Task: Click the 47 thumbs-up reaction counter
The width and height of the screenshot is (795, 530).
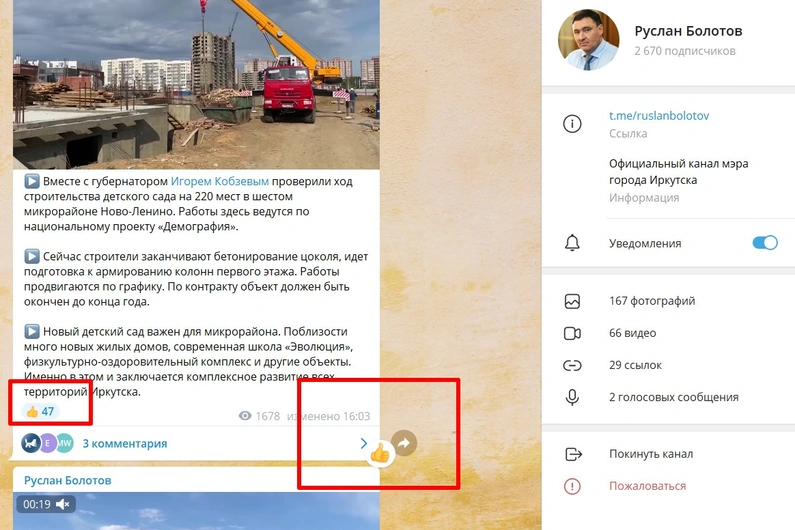Action: [x=40, y=411]
